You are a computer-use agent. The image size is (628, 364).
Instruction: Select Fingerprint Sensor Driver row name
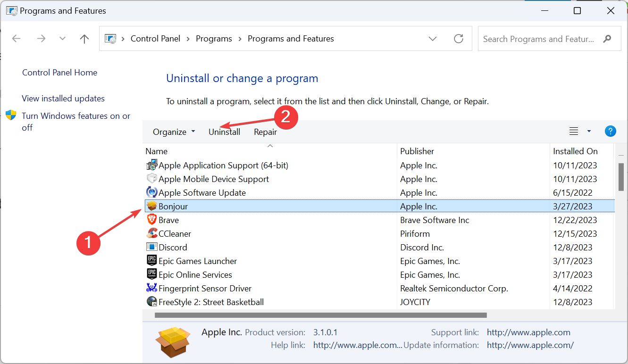point(205,289)
